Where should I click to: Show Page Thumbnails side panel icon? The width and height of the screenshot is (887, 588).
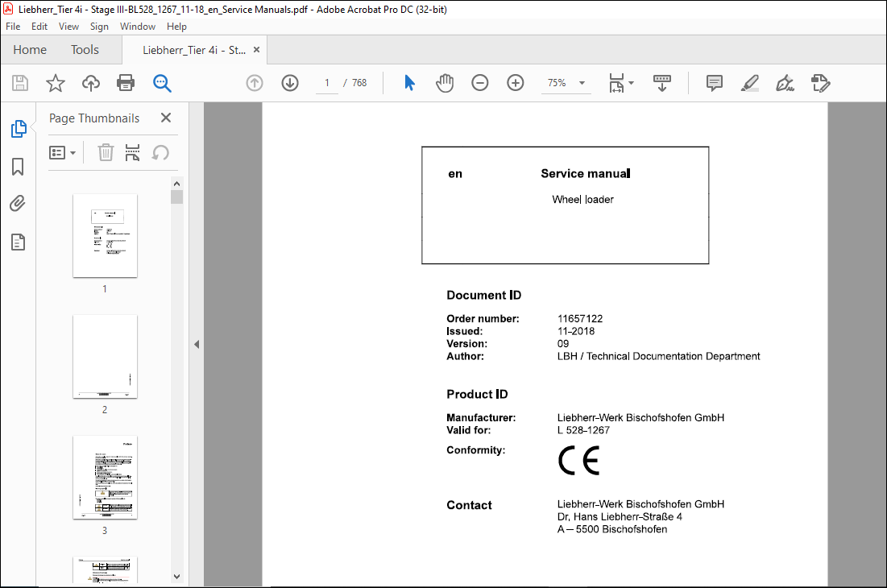coord(18,129)
